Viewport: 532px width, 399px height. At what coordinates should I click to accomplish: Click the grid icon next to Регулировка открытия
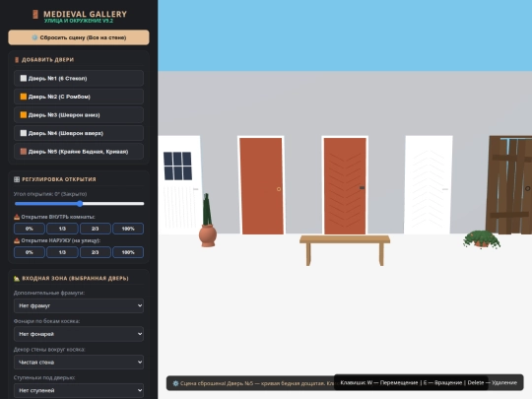[x=17, y=179]
